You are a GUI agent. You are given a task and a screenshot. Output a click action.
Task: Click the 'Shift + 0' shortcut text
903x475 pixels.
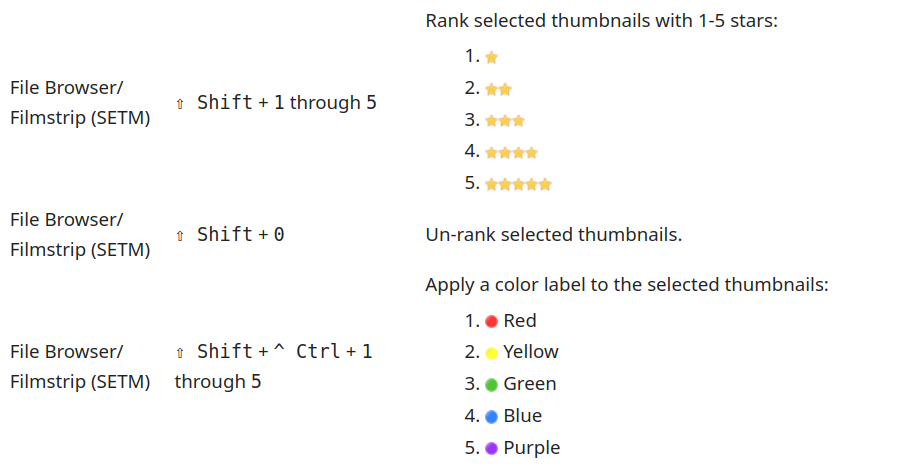pos(240,235)
